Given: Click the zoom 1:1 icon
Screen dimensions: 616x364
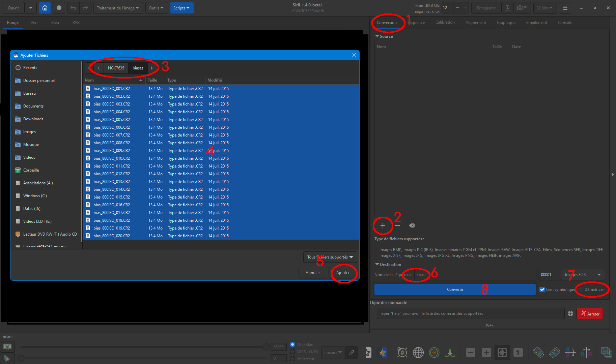Looking at the screenshot, I should tap(518, 353).
